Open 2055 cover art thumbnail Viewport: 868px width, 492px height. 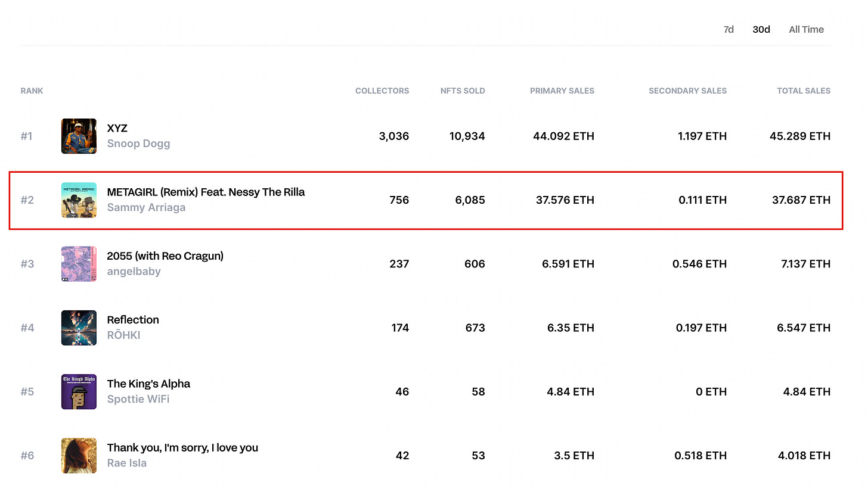[79, 264]
